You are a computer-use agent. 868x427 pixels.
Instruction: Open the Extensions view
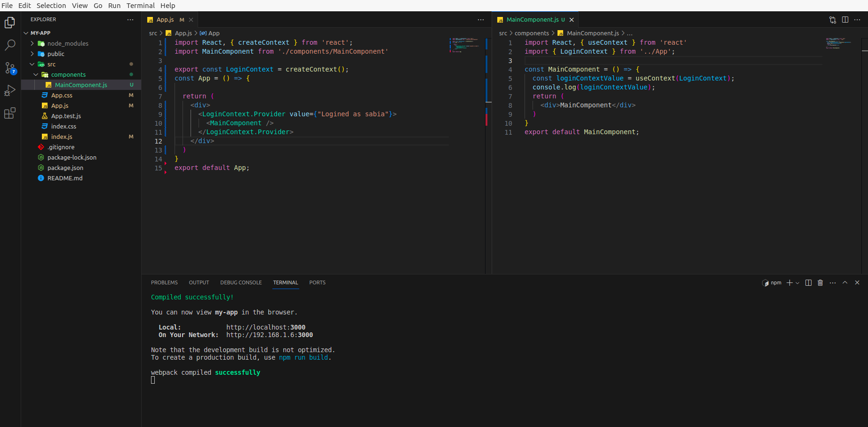10,113
